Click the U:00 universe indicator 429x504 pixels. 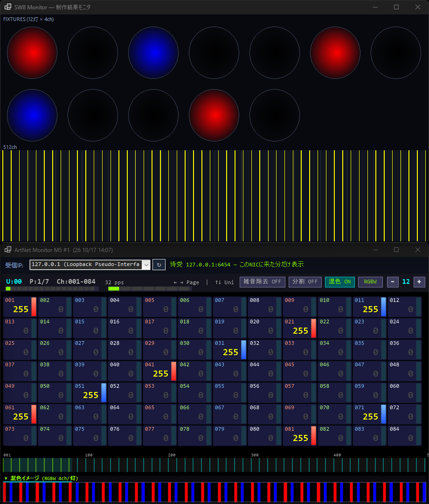14,281
